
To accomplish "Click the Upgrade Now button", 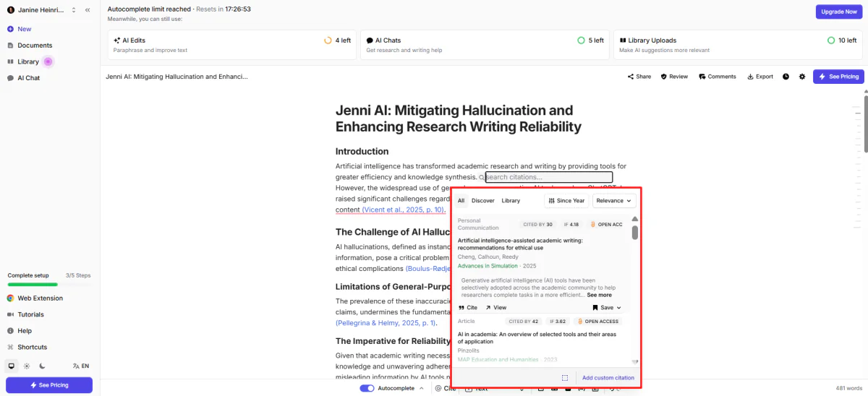I will click(839, 12).
